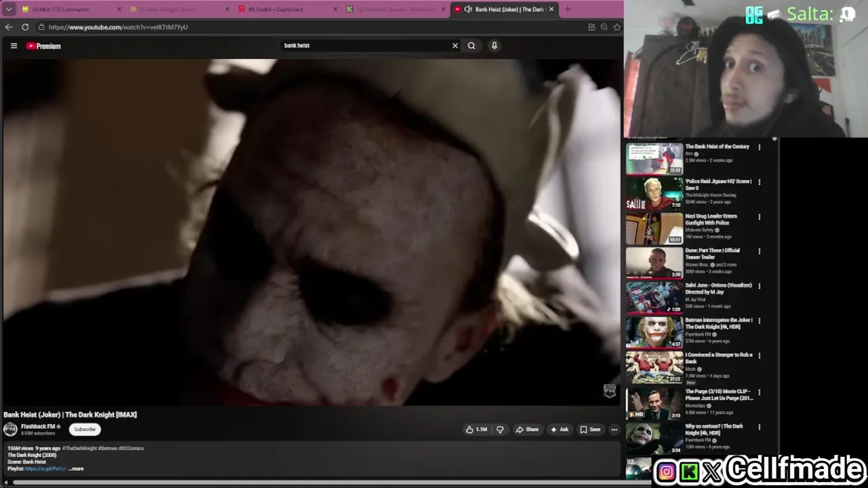
Task: Open the browser zoom magnifier icon
Action: (x=604, y=27)
